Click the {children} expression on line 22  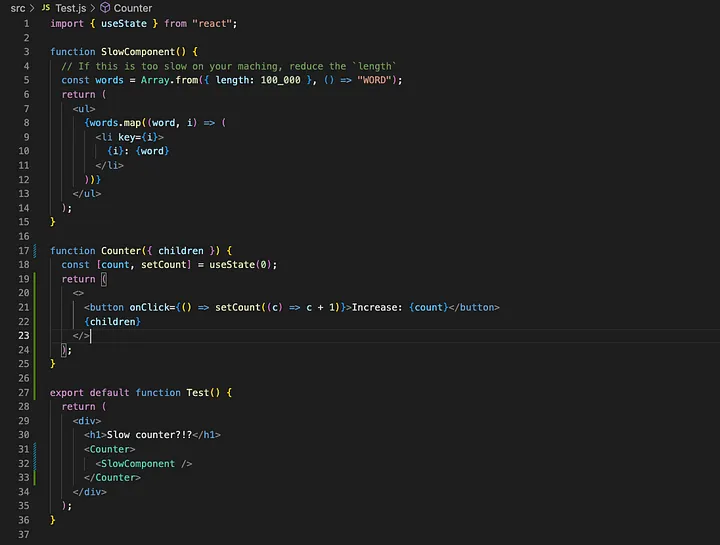pyautogui.click(x=112, y=321)
